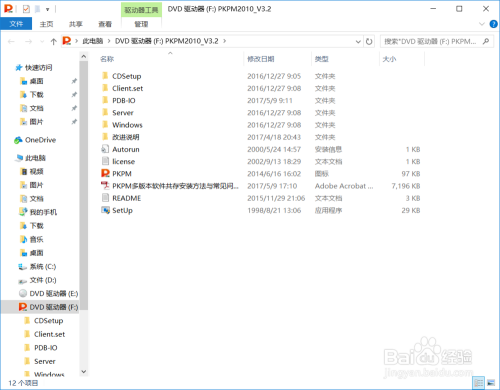
Task: Switch to details view layout icon
Action: [x=479, y=383]
